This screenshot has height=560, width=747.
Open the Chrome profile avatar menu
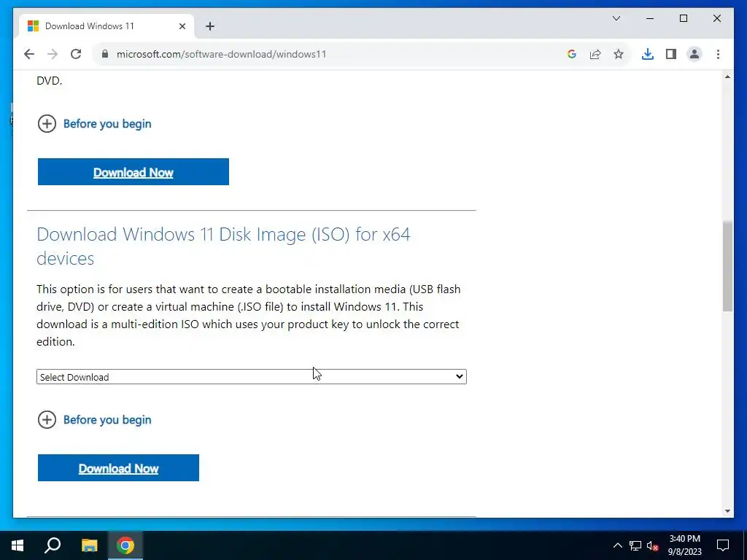(694, 54)
